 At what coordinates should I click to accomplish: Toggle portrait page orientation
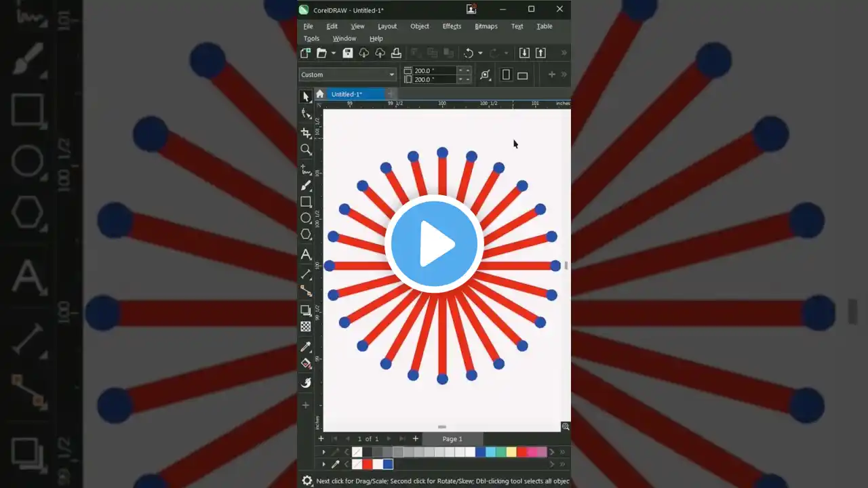pos(506,75)
